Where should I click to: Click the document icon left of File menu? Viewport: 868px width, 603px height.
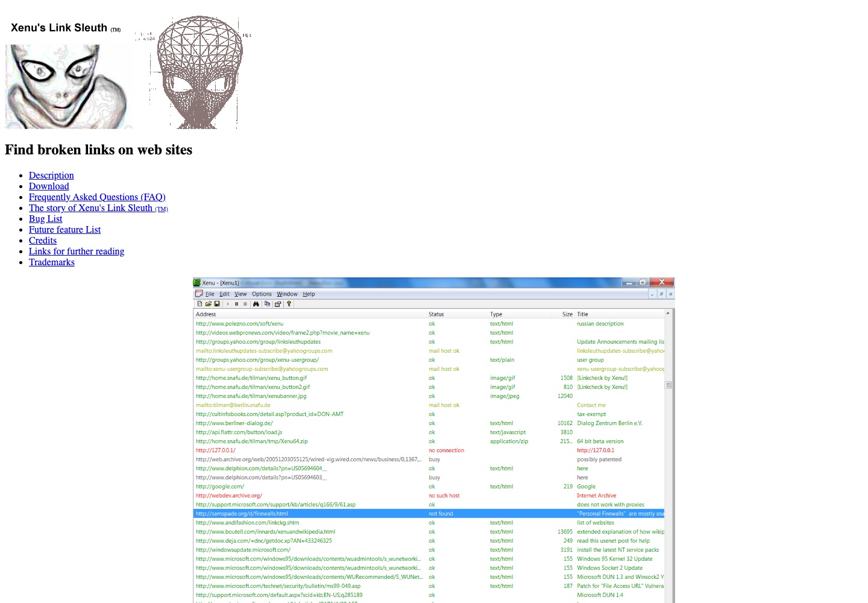(x=199, y=294)
